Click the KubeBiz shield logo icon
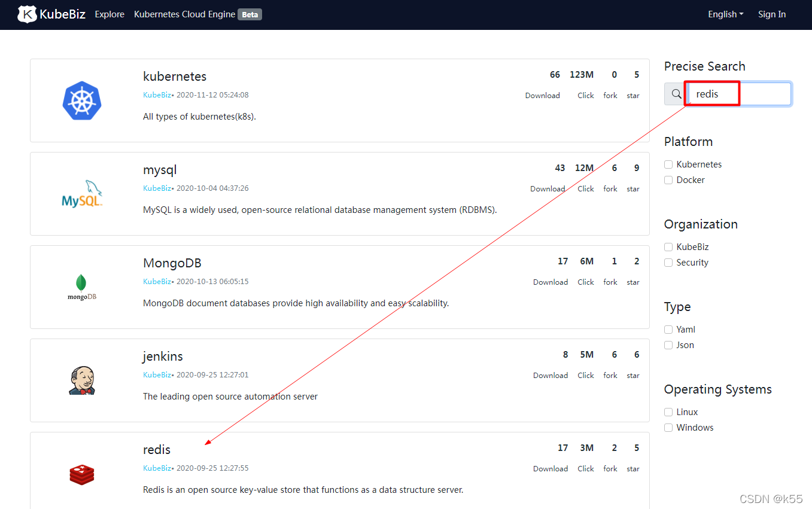The height and width of the screenshot is (509, 812). click(x=27, y=14)
